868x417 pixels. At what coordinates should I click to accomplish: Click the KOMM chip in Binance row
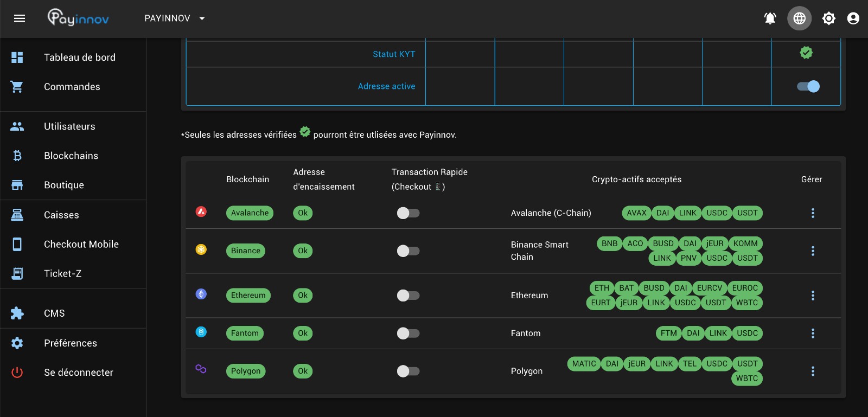(745, 243)
